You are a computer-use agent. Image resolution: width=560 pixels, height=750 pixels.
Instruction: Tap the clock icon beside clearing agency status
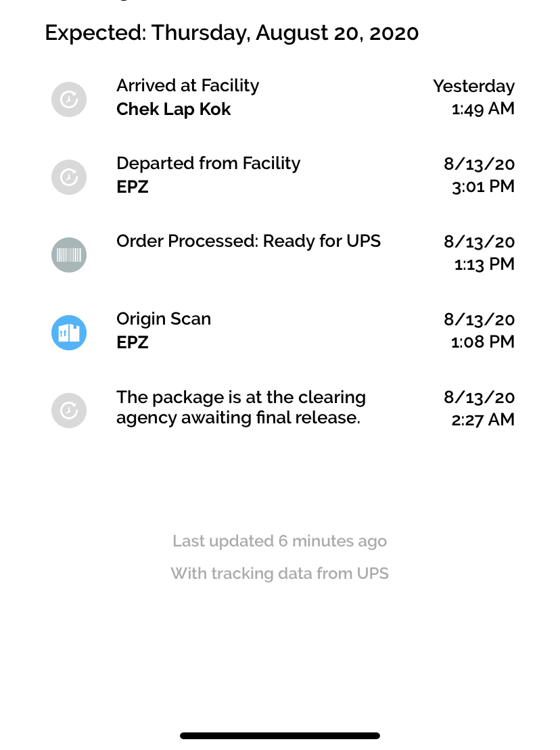click(69, 411)
